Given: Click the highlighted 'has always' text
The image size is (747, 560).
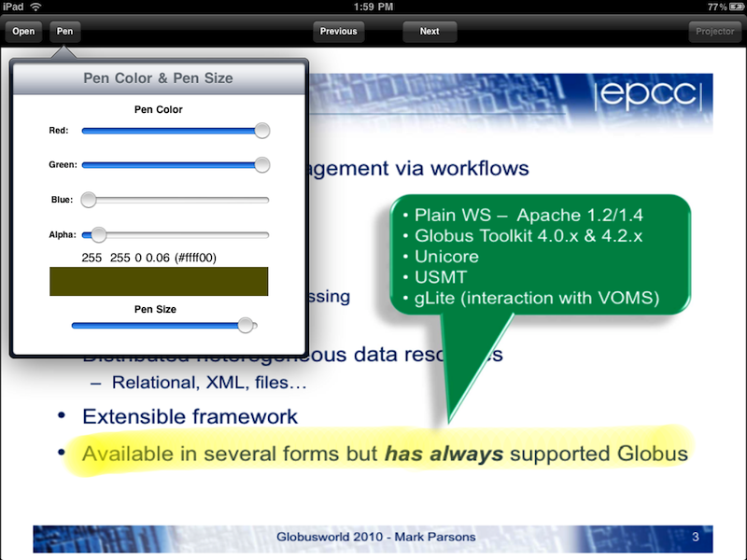Looking at the screenshot, I should coord(444,455).
